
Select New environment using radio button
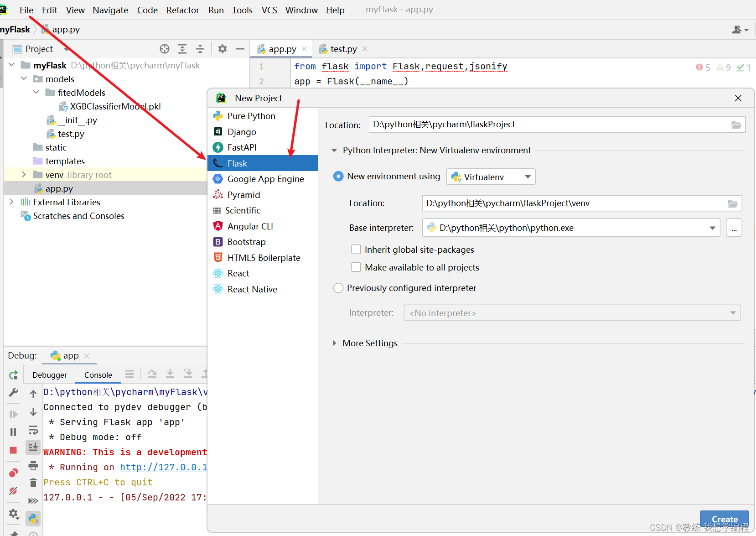[338, 176]
